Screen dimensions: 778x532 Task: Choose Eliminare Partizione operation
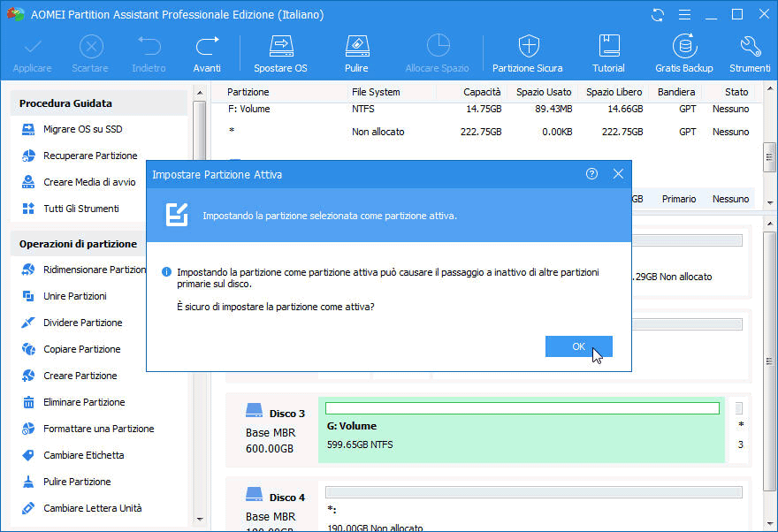(x=82, y=403)
